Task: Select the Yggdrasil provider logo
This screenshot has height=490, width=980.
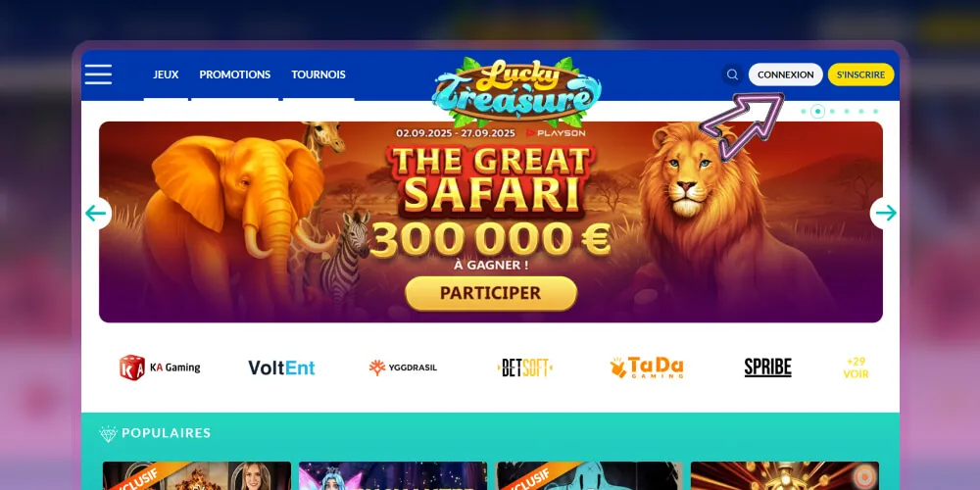Action: (403, 367)
